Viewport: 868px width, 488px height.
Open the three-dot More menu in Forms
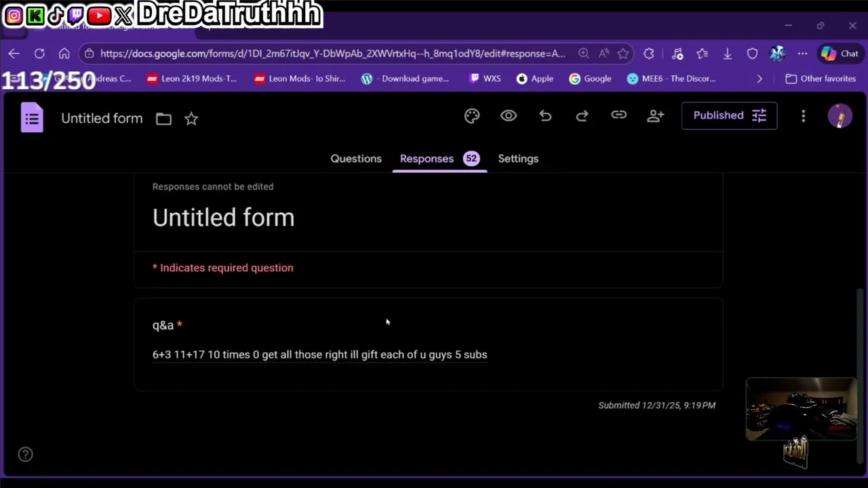(803, 116)
